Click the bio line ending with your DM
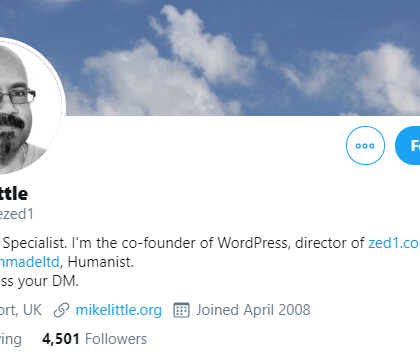This screenshot has height=360, width=420. (x=39, y=281)
